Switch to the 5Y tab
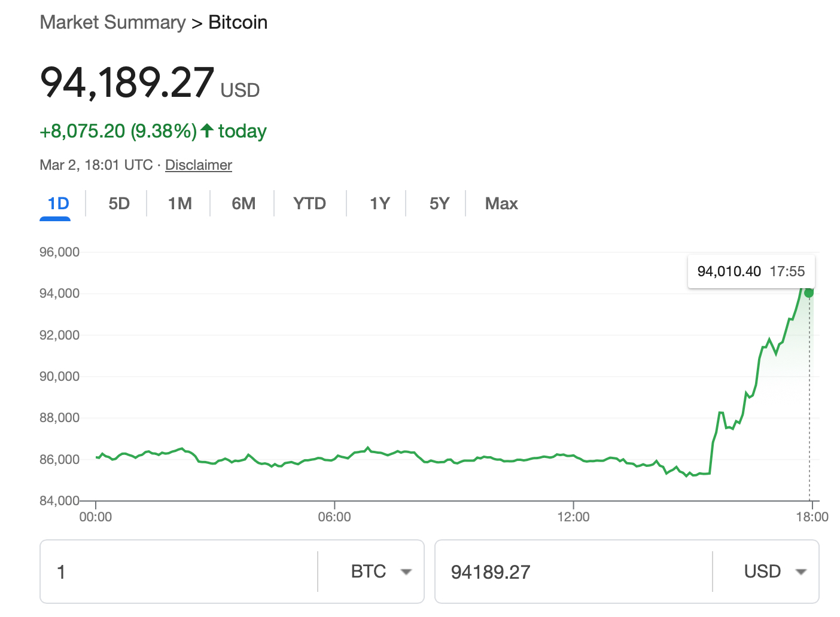840x617 pixels. tap(439, 204)
